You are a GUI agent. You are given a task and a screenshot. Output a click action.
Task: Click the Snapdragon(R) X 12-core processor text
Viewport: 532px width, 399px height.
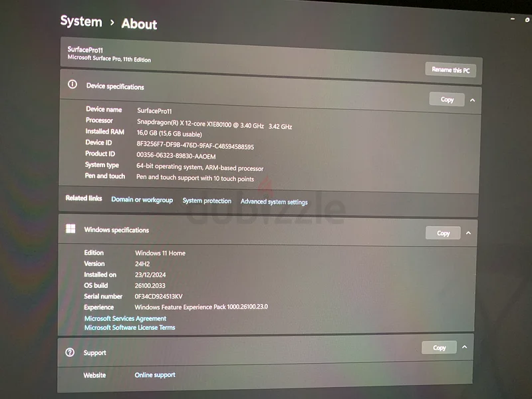[214, 124]
